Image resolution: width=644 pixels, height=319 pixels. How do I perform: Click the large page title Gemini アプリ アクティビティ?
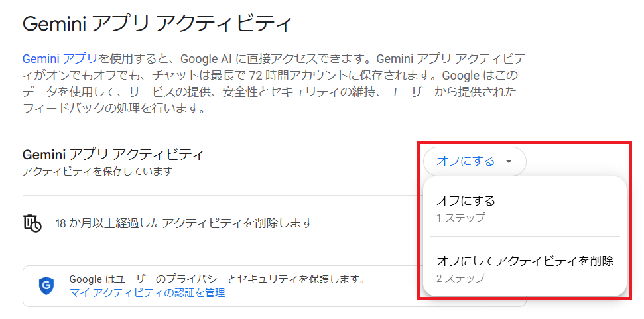tap(157, 24)
